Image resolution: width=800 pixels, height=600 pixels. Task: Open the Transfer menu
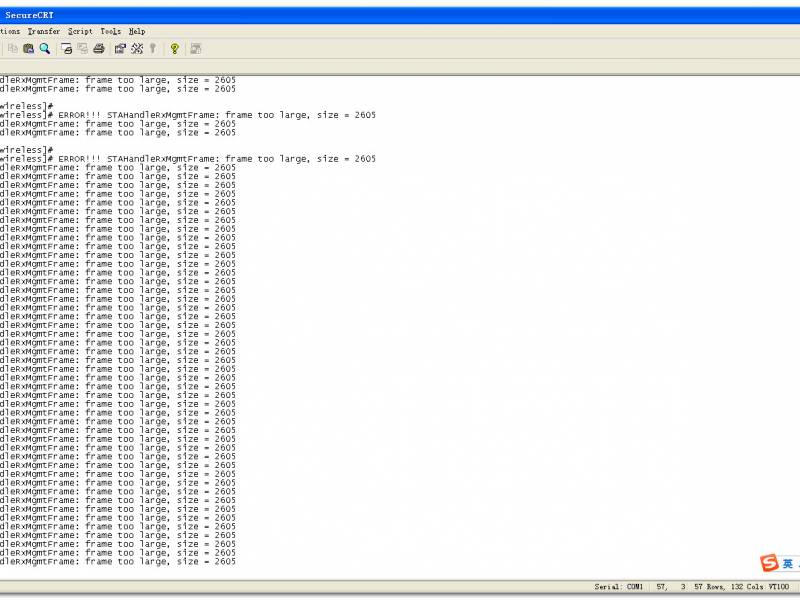click(x=43, y=31)
